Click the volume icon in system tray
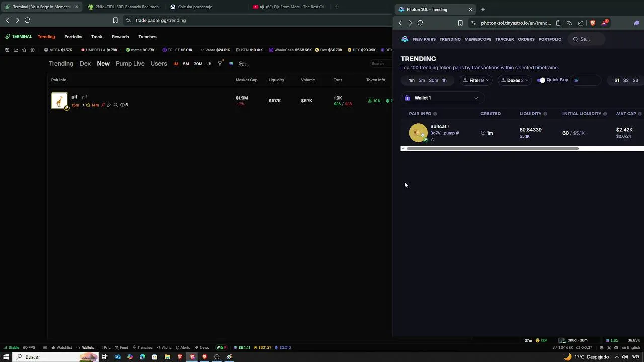The height and width of the screenshot is (362, 644). [x=625, y=357]
